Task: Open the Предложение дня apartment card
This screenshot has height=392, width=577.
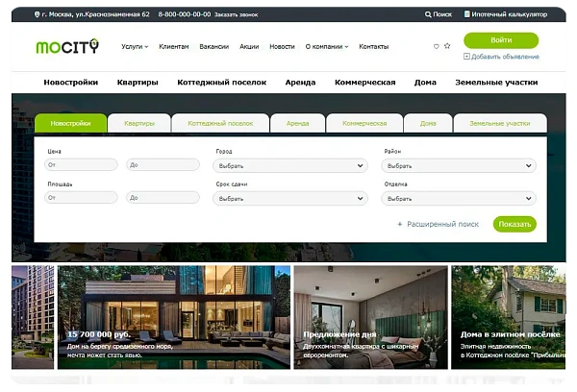Action: point(370,317)
